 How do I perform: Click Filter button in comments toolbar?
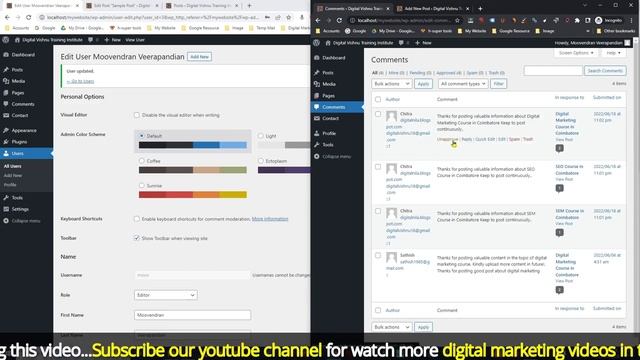[x=498, y=84]
